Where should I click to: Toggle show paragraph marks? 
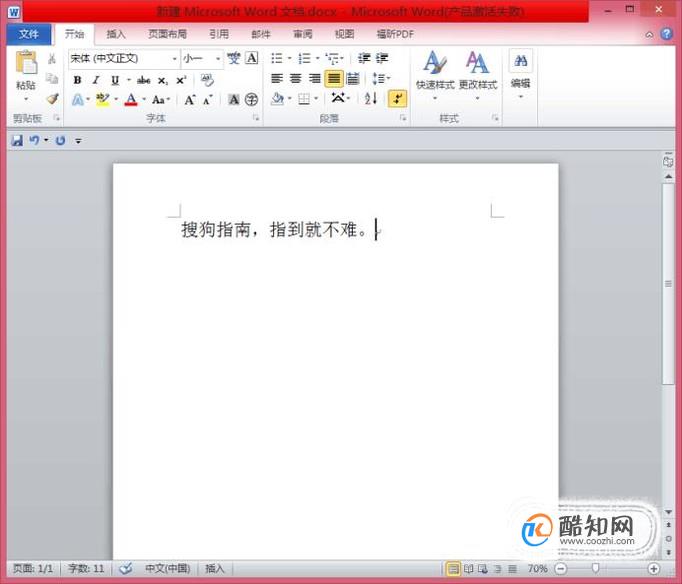pos(398,99)
